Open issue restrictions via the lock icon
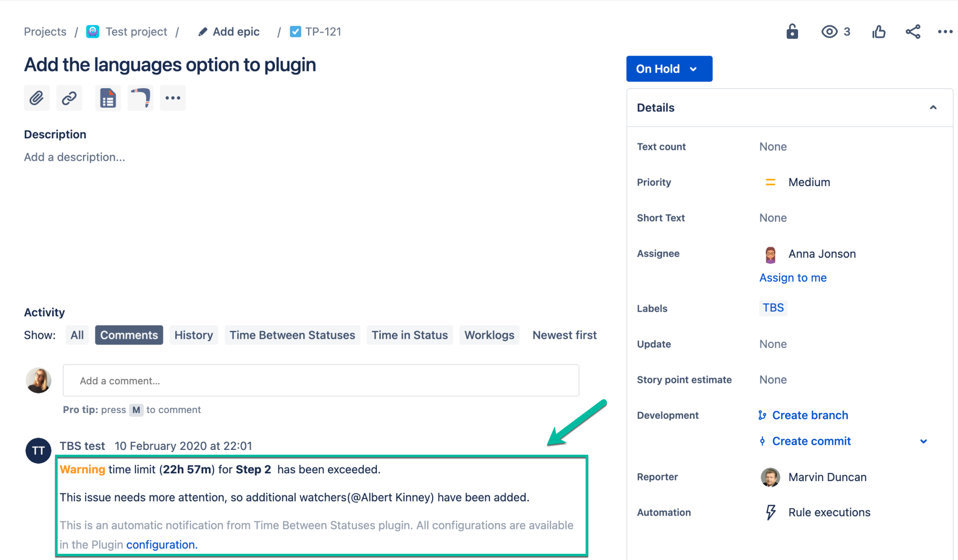 tap(792, 32)
